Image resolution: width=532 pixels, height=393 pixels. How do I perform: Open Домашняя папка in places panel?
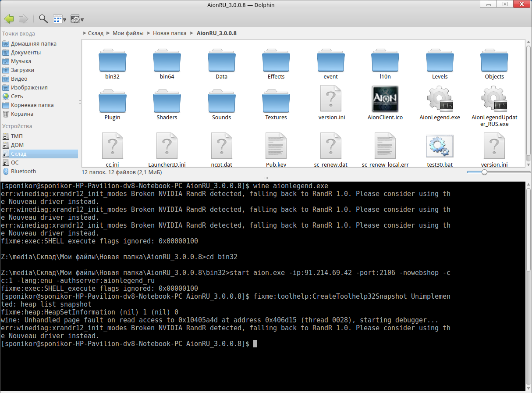(33, 44)
